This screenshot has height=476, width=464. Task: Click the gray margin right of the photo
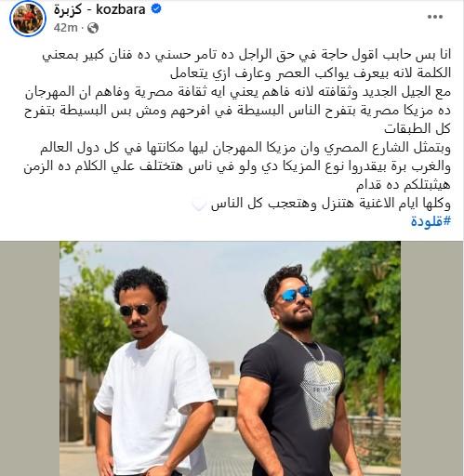point(431,359)
